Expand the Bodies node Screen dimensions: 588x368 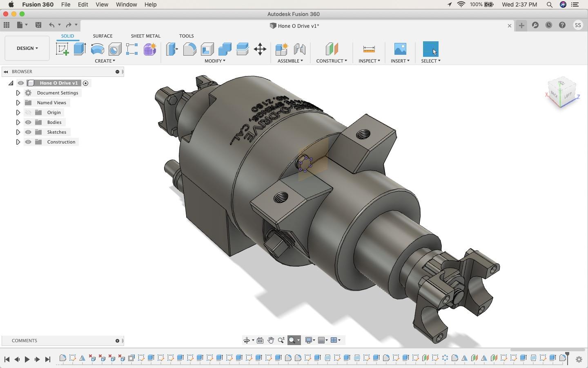[18, 122]
